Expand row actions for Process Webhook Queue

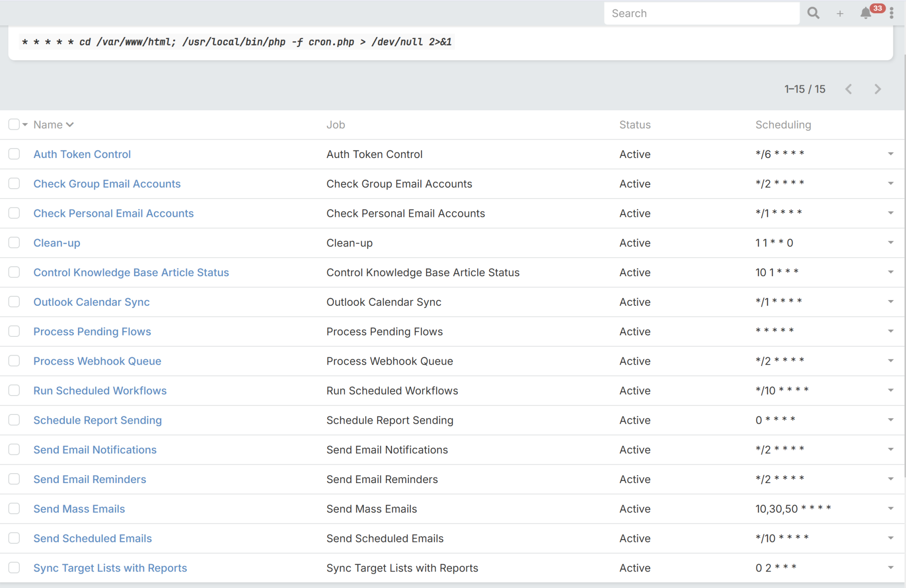tap(890, 361)
